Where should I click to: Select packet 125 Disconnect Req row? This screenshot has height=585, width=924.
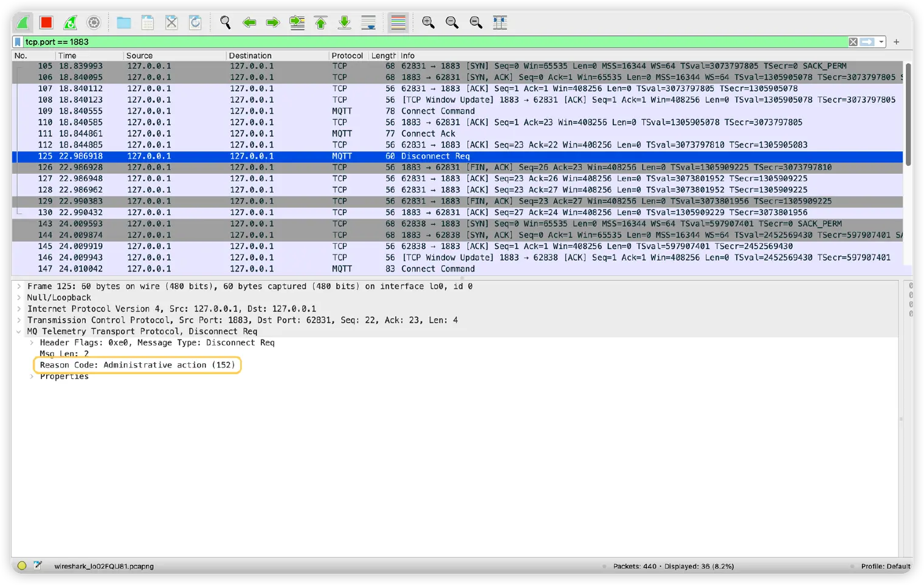[x=458, y=156]
